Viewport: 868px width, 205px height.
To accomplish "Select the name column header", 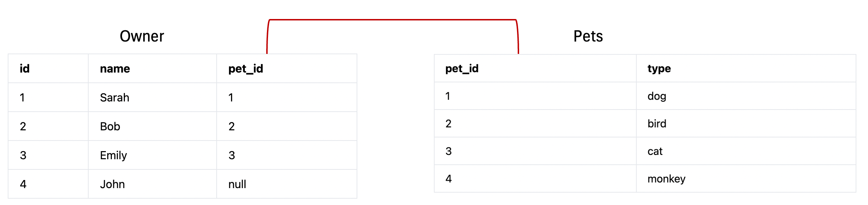I will (x=152, y=68).
